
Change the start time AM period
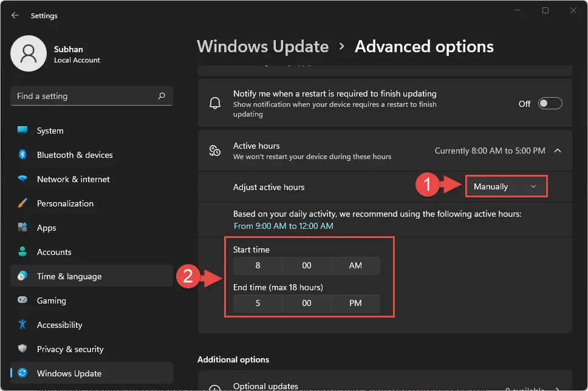click(x=355, y=266)
